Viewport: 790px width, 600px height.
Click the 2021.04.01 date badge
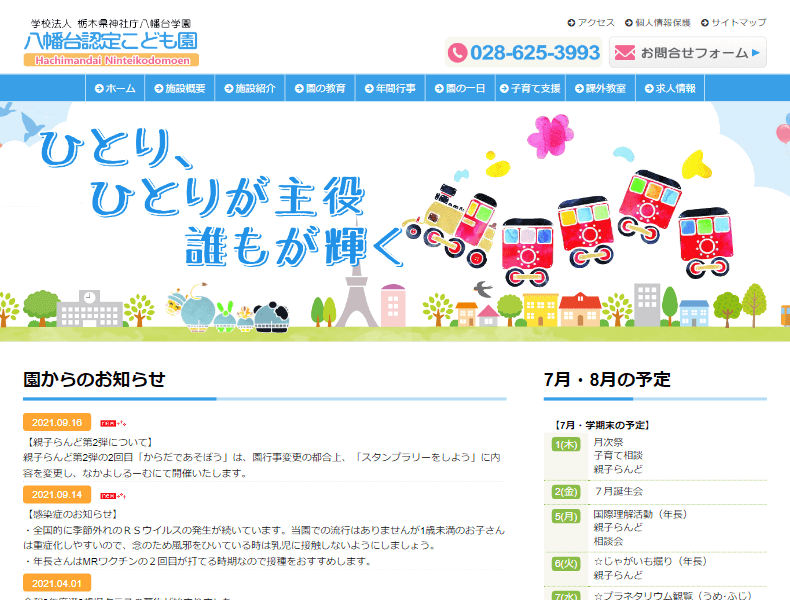(57, 583)
